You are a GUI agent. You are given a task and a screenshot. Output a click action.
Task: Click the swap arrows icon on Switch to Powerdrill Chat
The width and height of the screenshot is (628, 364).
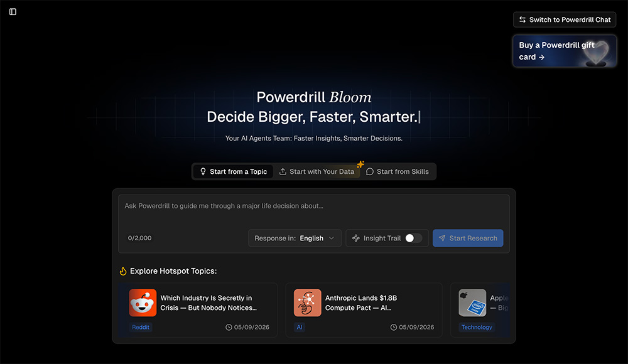pyautogui.click(x=522, y=19)
